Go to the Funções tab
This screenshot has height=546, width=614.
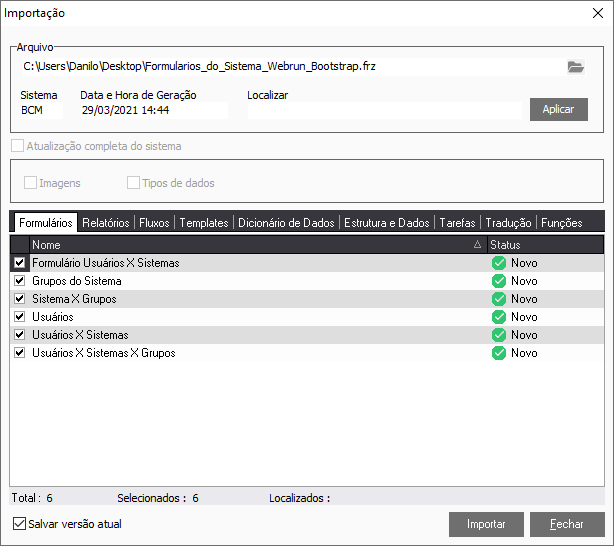(x=560, y=223)
